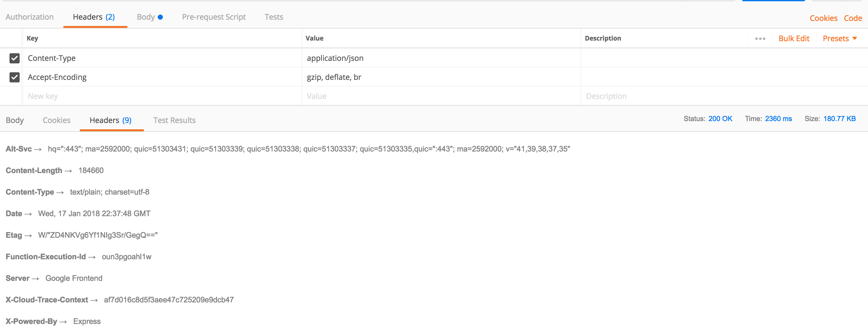Uncheck the Content-Type header checkbox
Image resolution: width=868 pixels, height=336 pixels.
[x=15, y=58]
